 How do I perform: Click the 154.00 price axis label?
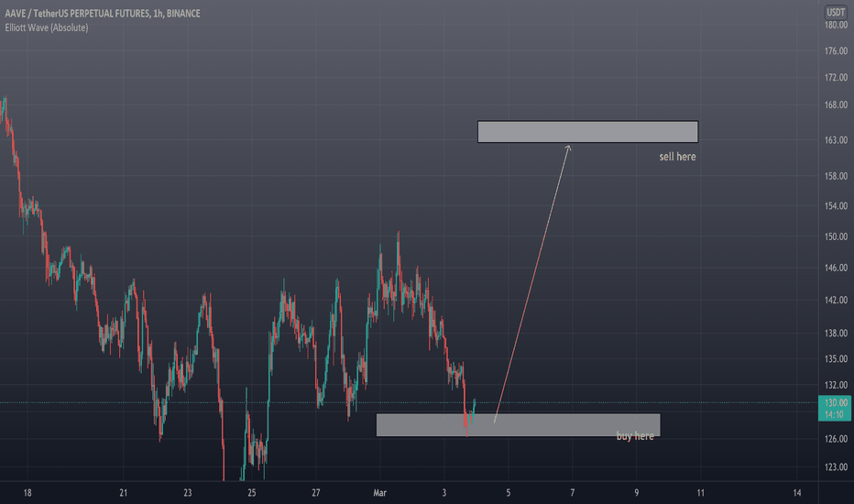pos(836,206)
